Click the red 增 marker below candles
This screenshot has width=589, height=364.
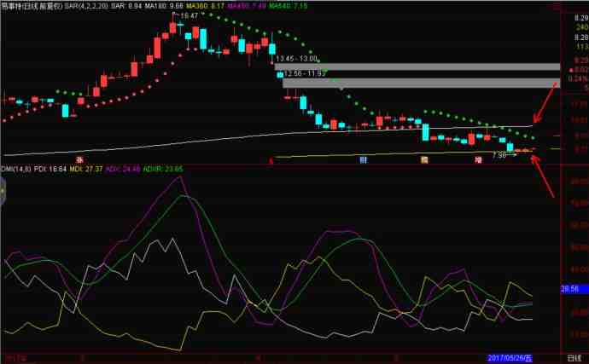coord(478,160)
